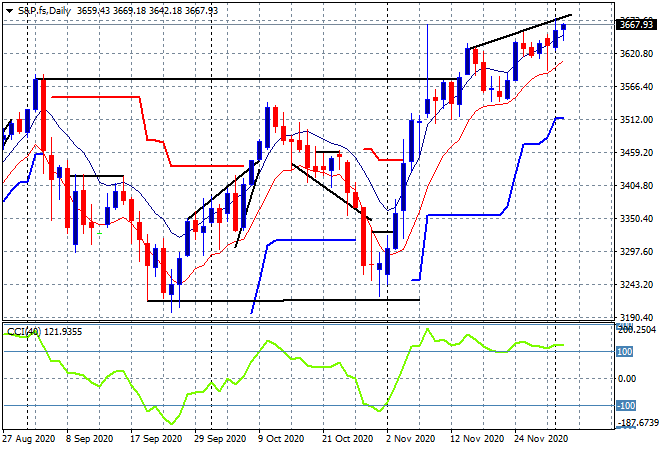Image resolution: width=660 pixels, height=450 pixels.
Task: Expand the triangle arrow beside S&P.fs,Daily
Action: tap(9, 11)
